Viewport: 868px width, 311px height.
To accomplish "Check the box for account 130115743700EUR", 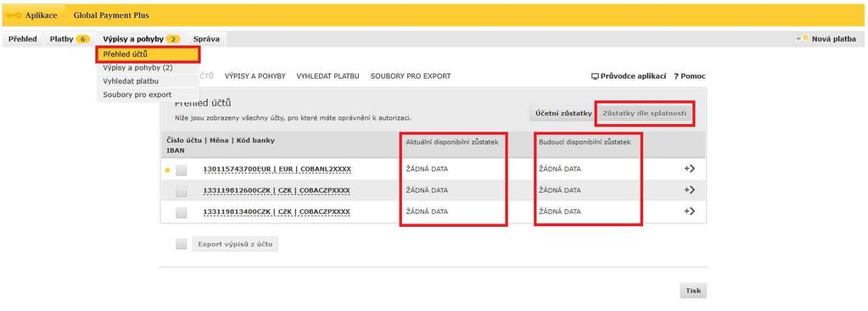I will (x=181, y=170).
